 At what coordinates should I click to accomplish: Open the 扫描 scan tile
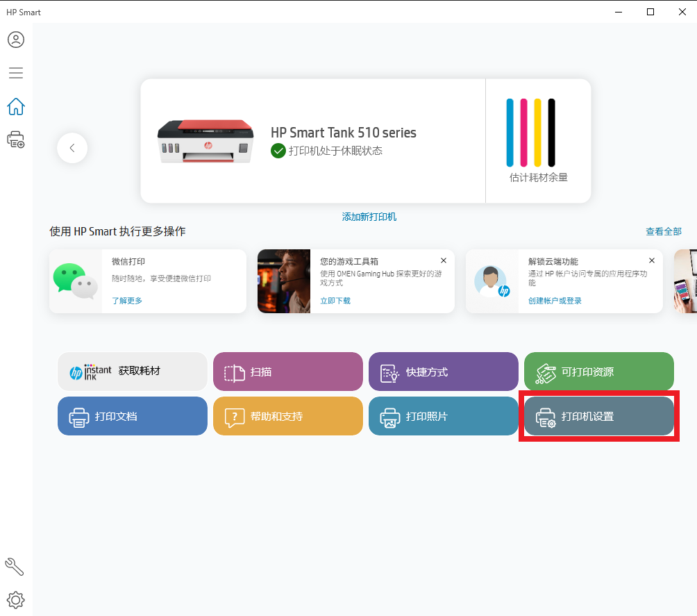pos(288,372)
